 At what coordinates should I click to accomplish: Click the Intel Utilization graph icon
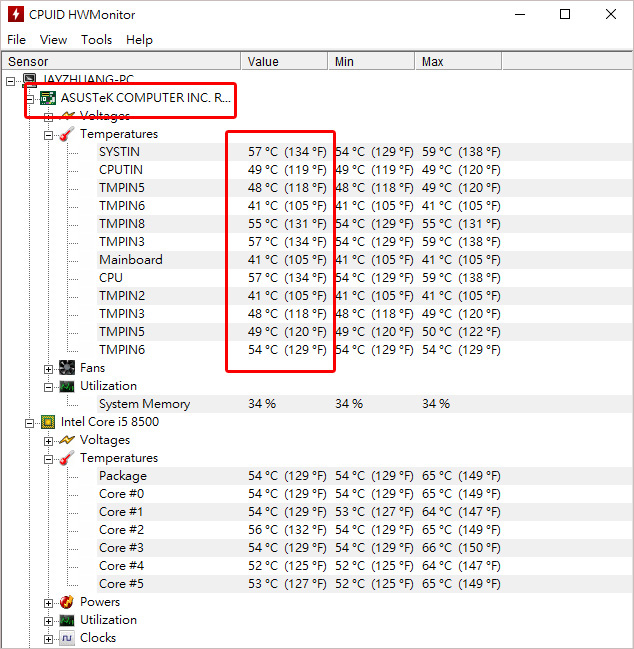point(67,620)
